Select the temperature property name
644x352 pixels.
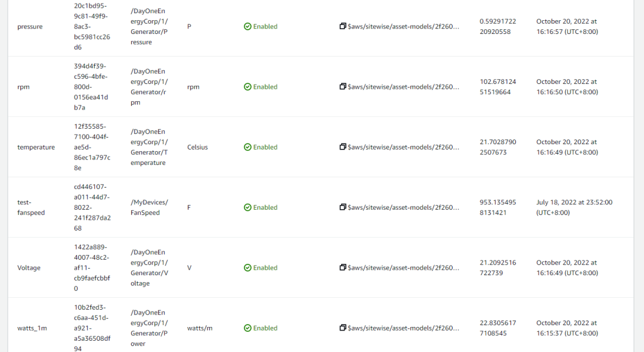coord(36,147)
